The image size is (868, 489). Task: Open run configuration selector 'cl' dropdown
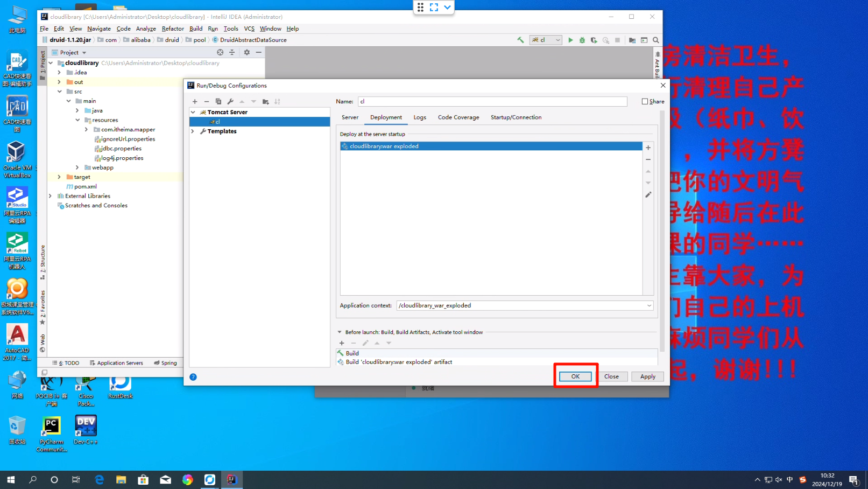[x=546, y=40]
